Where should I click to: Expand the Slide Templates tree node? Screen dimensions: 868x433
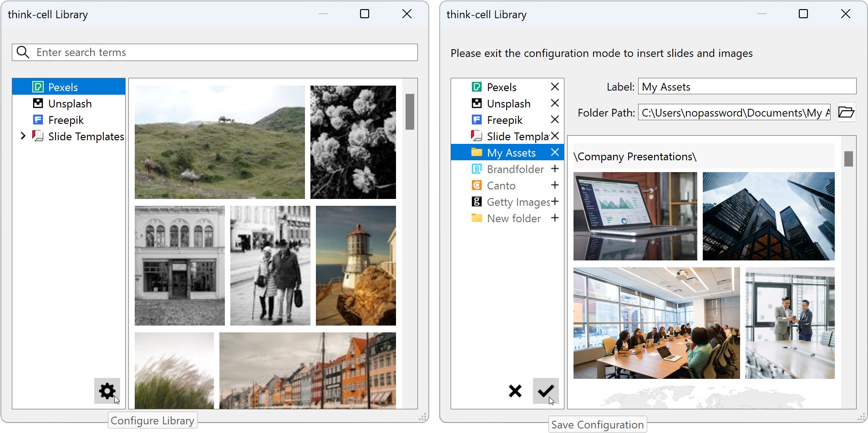[x=23, y=136]
